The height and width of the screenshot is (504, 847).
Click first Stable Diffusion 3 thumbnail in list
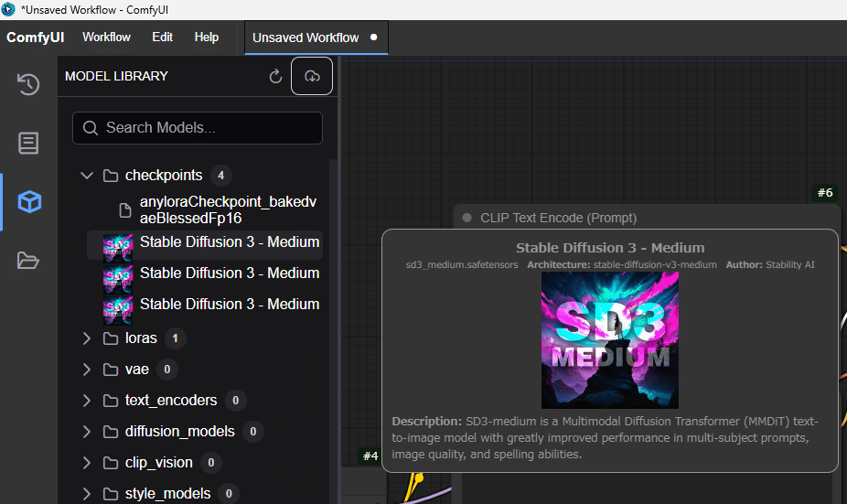click(118, 248)
